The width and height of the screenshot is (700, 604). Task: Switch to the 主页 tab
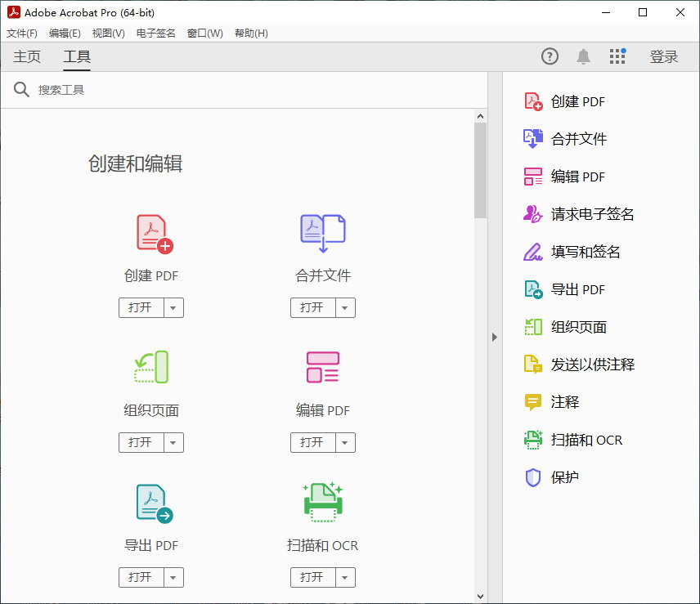pos(27,56)
